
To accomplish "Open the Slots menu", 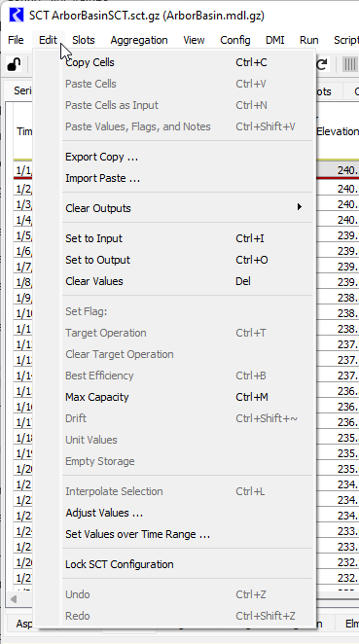I will pos(84,40).
